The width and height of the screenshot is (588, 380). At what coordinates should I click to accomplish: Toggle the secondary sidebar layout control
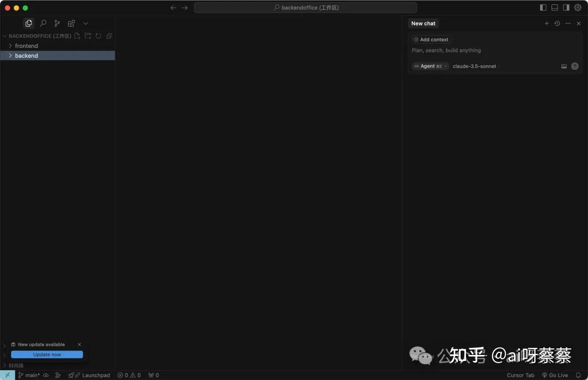566,7
